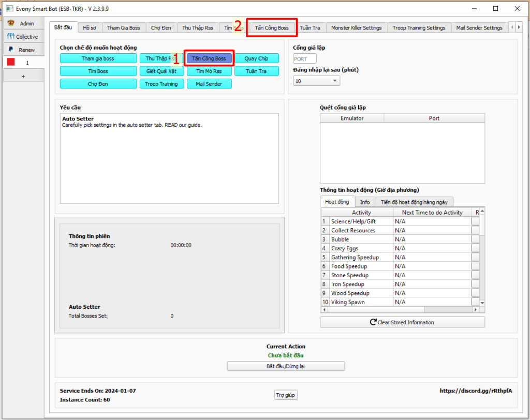The height and width of the screenshot is (420, 530).
Task: Toggle the Tham gia boss mode
Action: tap(98, 58)
